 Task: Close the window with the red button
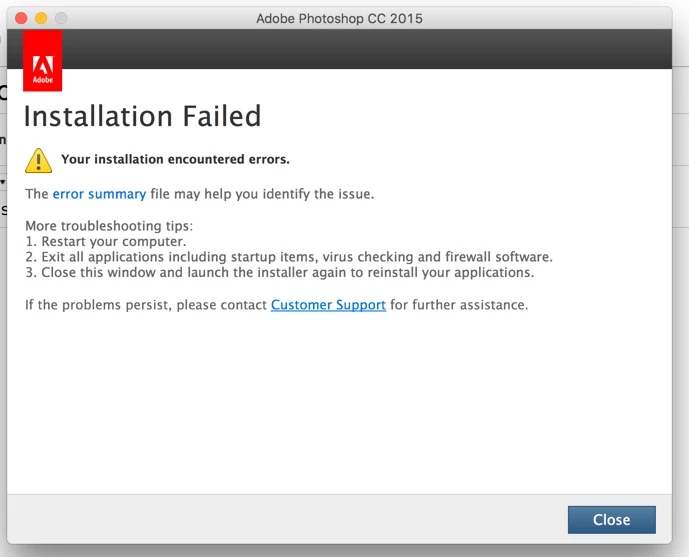(x=21, y=18)
